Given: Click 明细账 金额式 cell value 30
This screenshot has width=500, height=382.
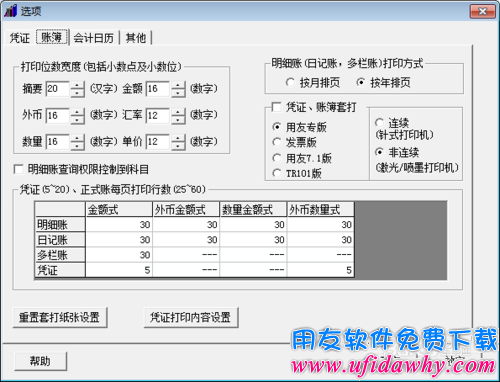Looking at the screenshot, I should pos(119,225).
